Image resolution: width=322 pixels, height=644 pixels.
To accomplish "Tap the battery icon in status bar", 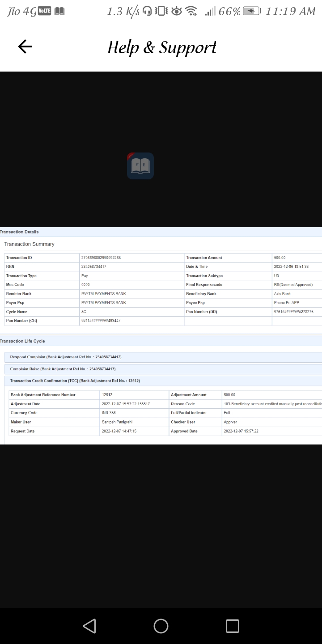I will click(251, 12).
